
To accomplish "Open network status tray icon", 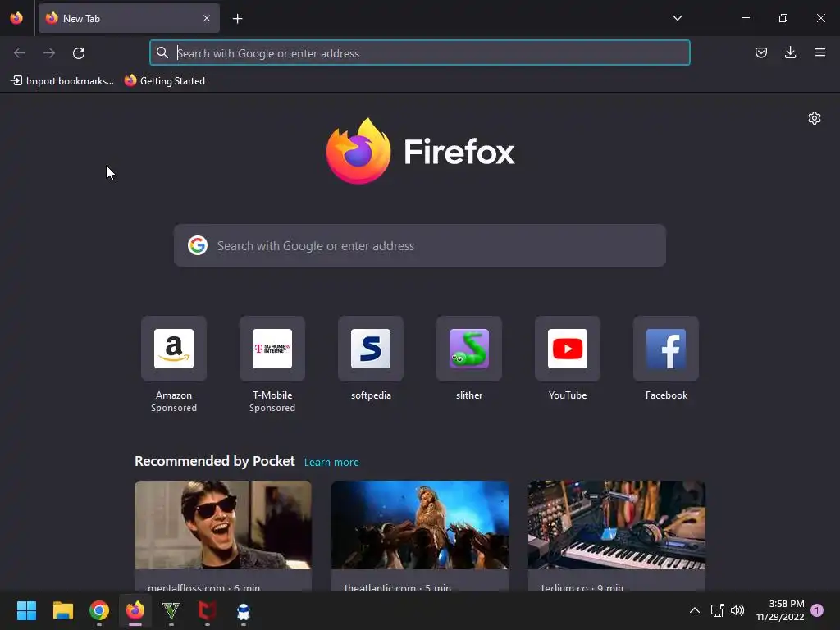I will click(717, 610).
